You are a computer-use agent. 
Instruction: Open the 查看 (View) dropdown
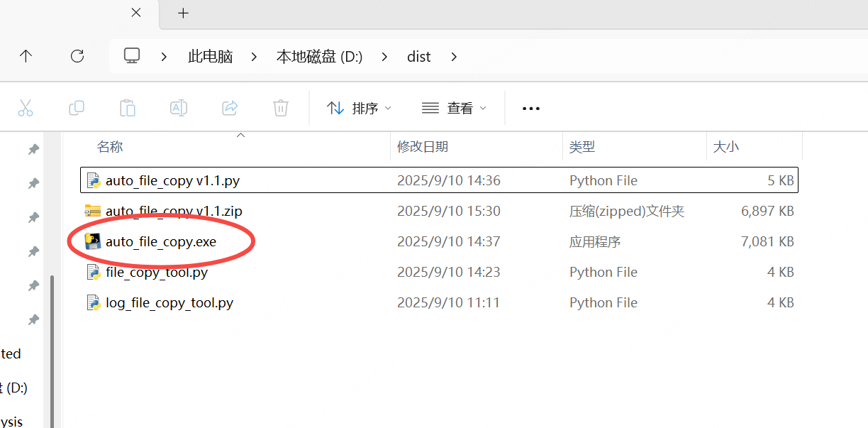pyautogui.click(x=453, y=108)
